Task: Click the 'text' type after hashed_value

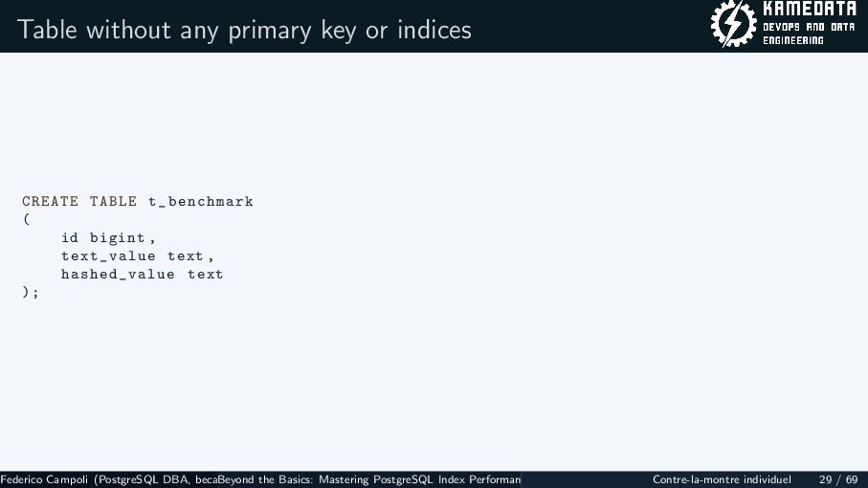Action: (205, 274)
